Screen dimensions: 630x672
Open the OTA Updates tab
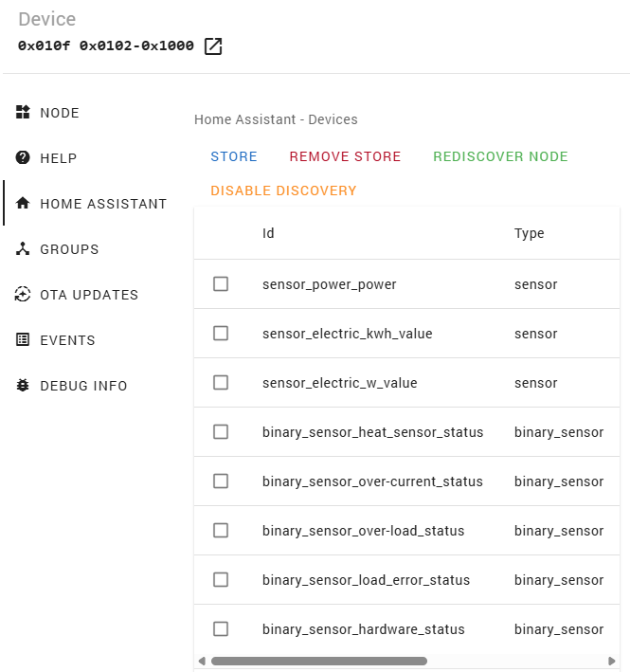tap(88, 295)
